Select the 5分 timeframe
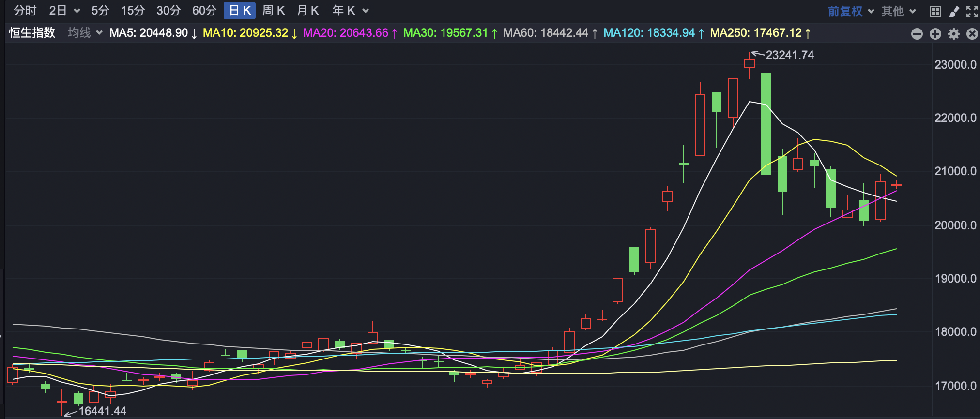 click(x=100, y=11)
